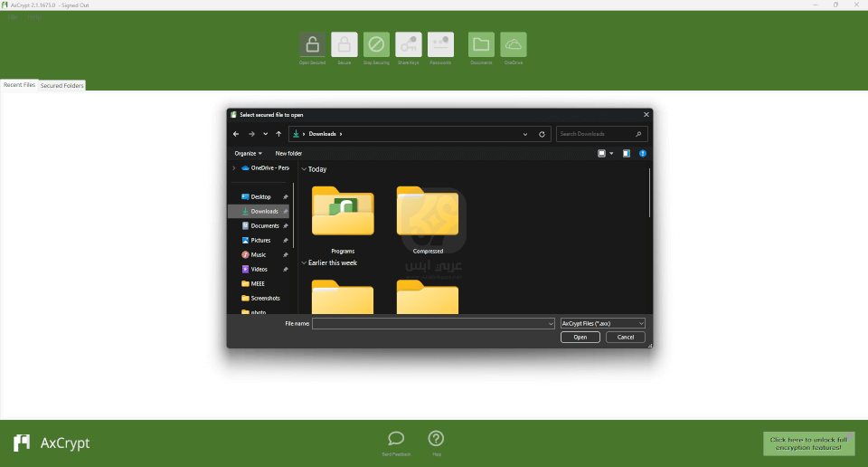Toggle the preview pane button
The width and height of the screenshot is (868, 467).
tap(625, 154)
